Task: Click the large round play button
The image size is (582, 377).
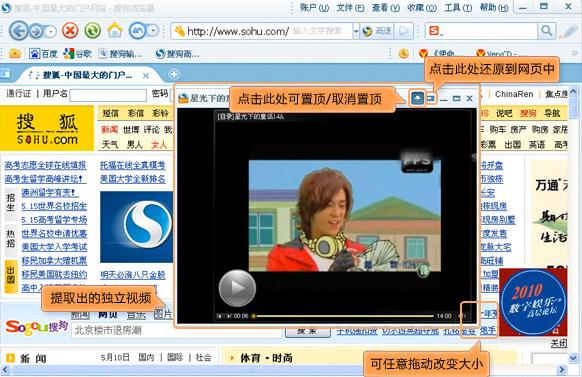Action: (237, 288)
